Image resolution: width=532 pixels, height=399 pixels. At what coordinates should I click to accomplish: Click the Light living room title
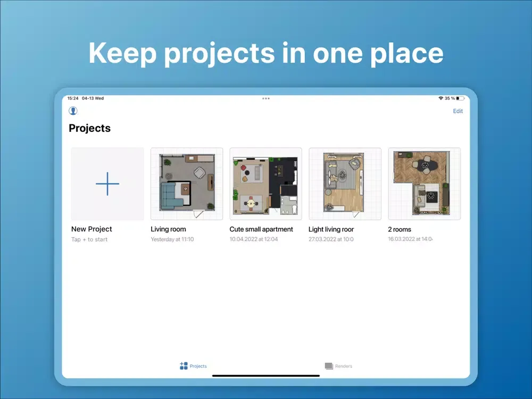pos(331,229)
